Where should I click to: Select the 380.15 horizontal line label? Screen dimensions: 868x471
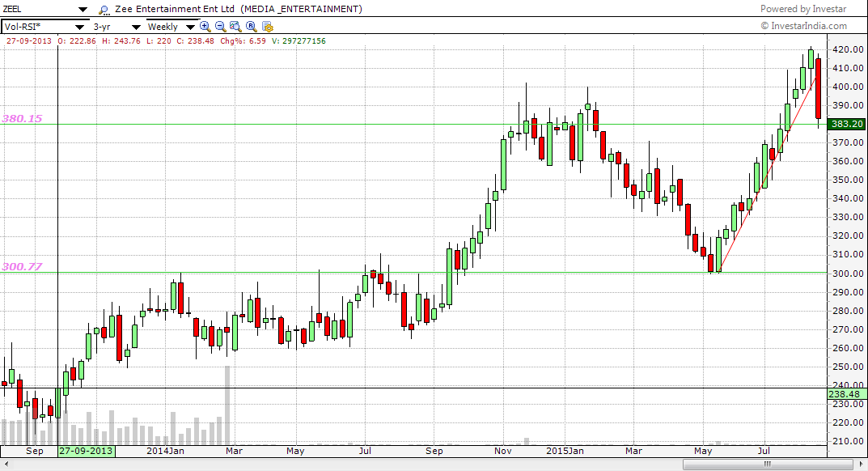click(22, 119)
